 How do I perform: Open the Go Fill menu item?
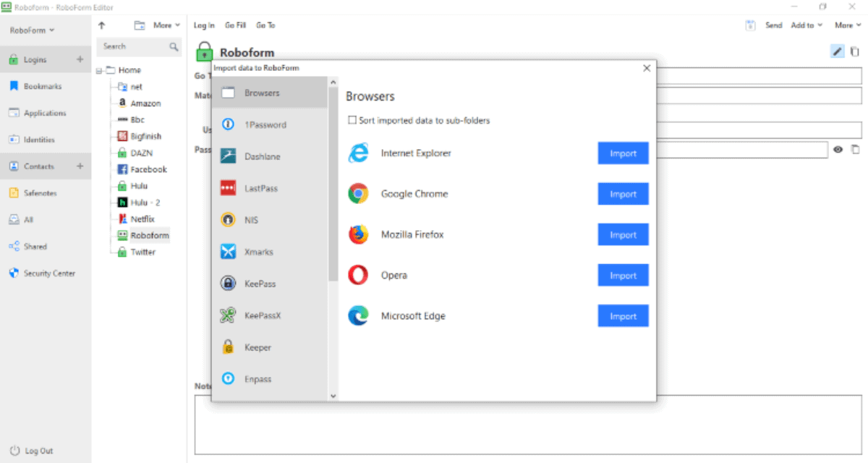pos(235,25)
